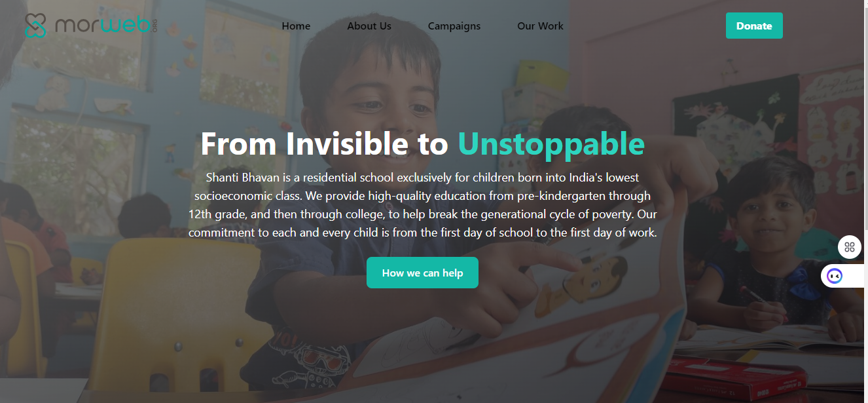868x403 pixels.
Task: Click the Shanti Bhavan description paragraph
Action: tap(422, 205)
